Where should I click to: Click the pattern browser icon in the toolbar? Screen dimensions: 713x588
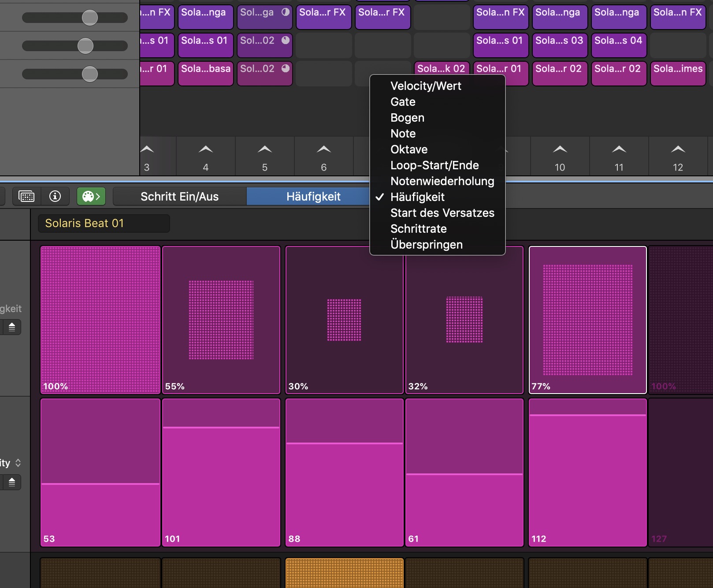26,196
